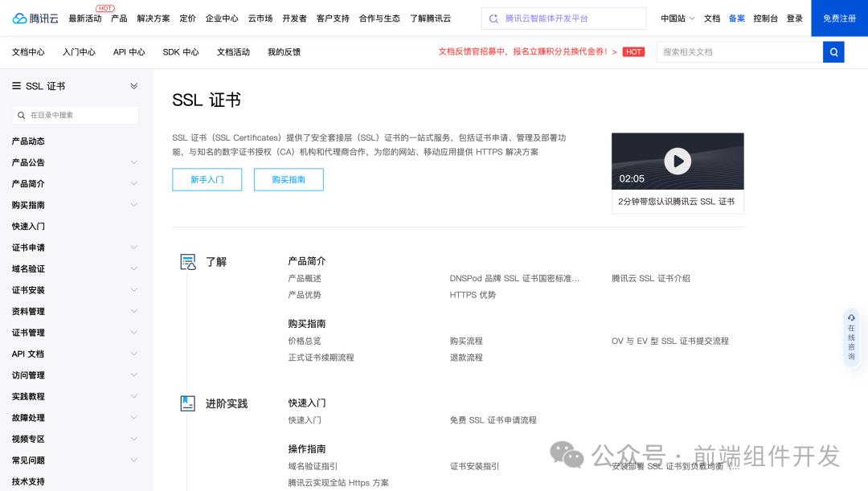Open the 控制台 link

766,18
